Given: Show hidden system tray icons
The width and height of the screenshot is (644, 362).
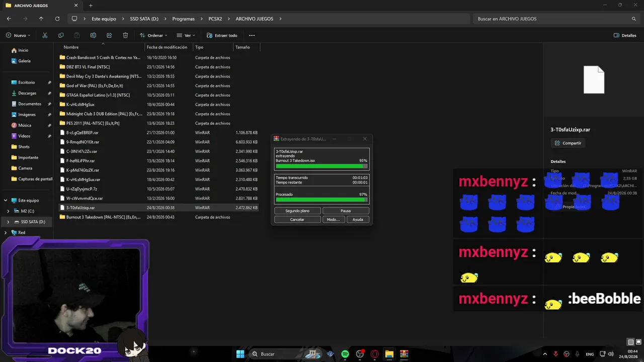Looking at the screenshot, I should [x=545, y=354].
